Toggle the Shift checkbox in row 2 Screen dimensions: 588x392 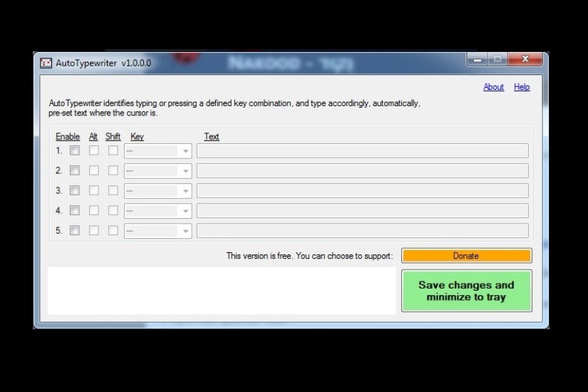point(113,170)
